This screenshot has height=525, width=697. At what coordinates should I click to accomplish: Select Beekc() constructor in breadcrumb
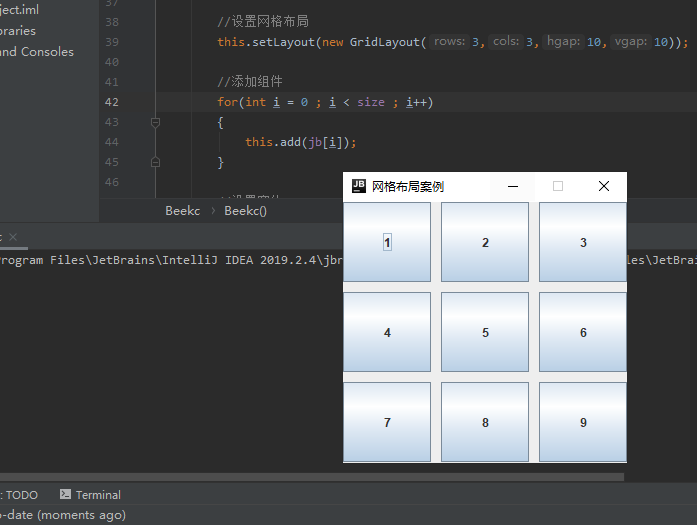tap(245, 211)
